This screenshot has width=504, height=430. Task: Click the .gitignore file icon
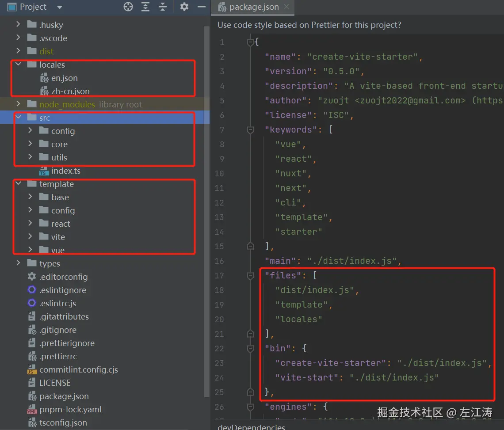(32, 329)
